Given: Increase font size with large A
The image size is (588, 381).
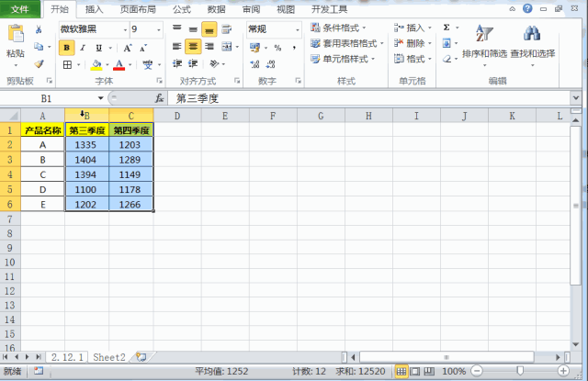Looking at the screenshot, I should point(127,48).
